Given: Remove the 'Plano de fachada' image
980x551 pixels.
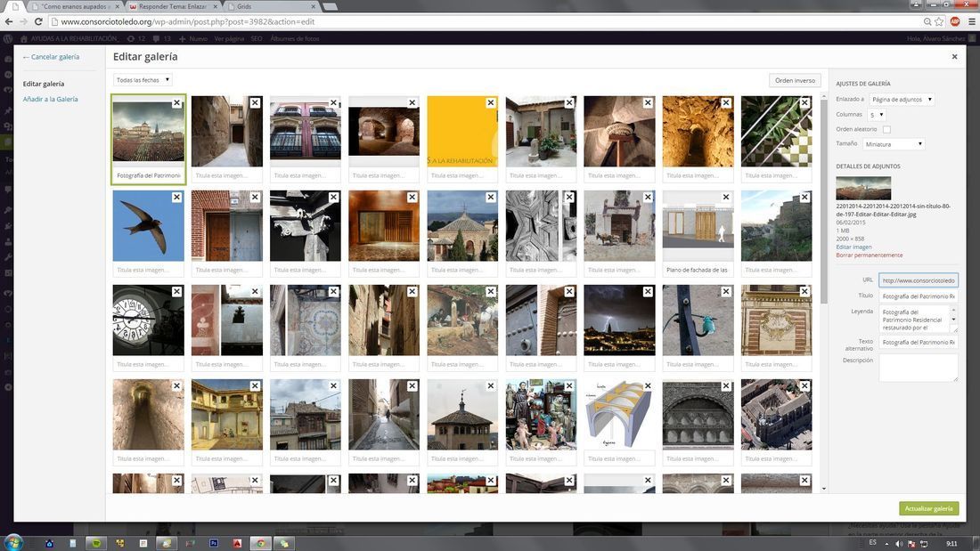Looking at the screenshot, I should [726, 198].
